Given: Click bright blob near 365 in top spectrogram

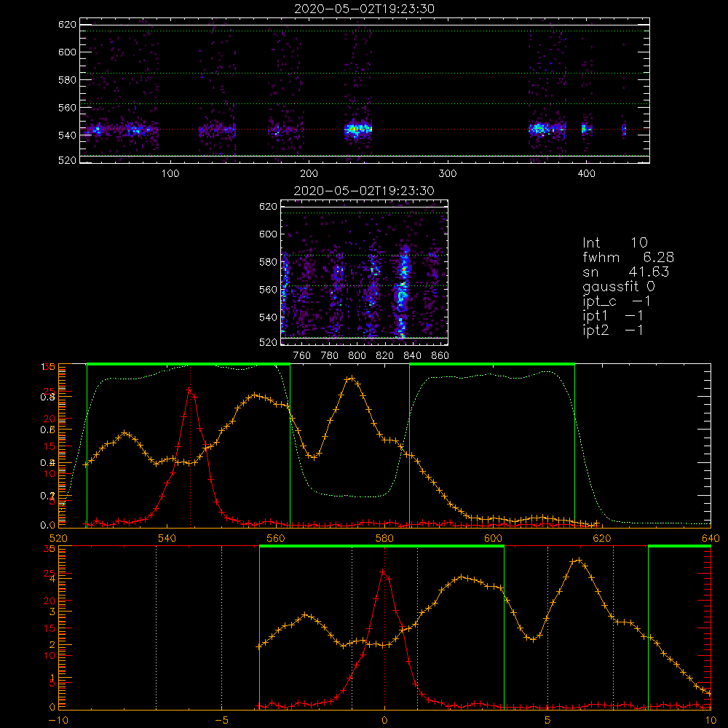Looking at the screenshot, I should pos(540,129).
